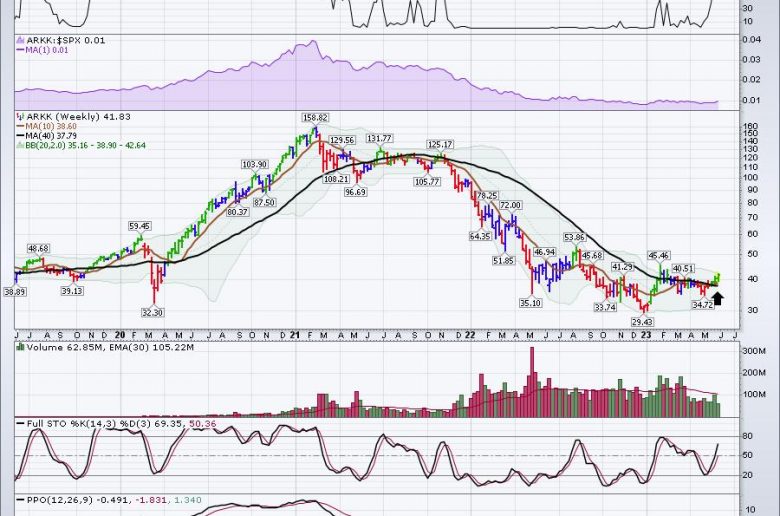Click the 105.77 price label

427,182
